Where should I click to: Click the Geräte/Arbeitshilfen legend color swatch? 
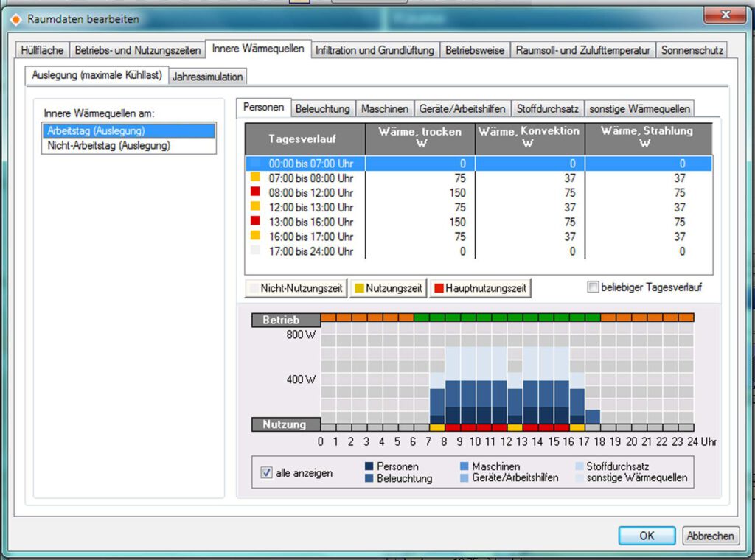[465, 478]
